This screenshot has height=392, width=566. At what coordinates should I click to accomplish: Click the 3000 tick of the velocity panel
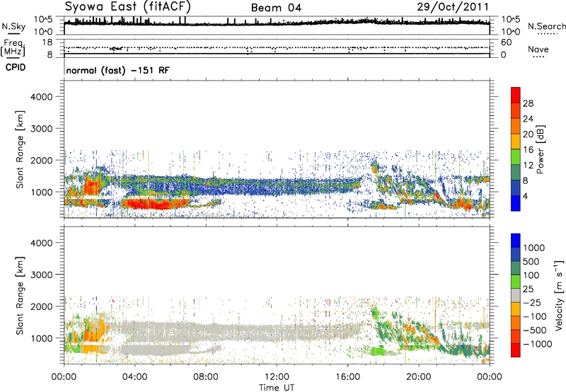41,275
